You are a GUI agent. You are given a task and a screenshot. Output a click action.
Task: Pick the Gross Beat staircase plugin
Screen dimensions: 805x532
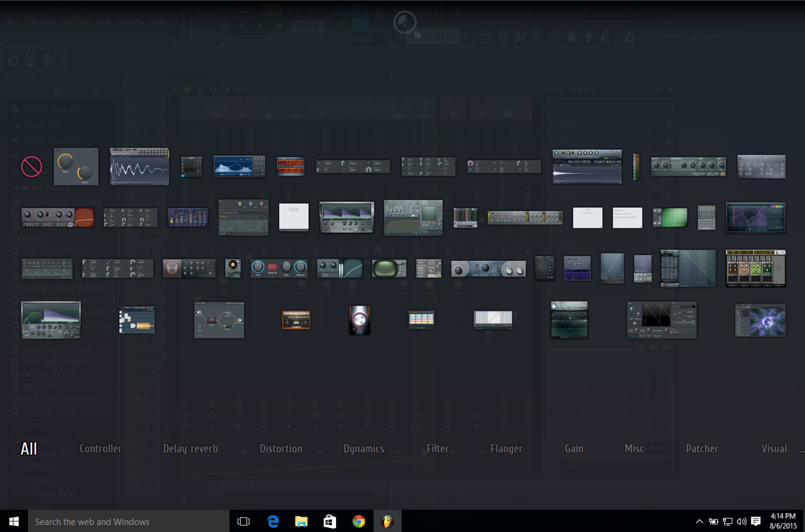click(689, 269)
